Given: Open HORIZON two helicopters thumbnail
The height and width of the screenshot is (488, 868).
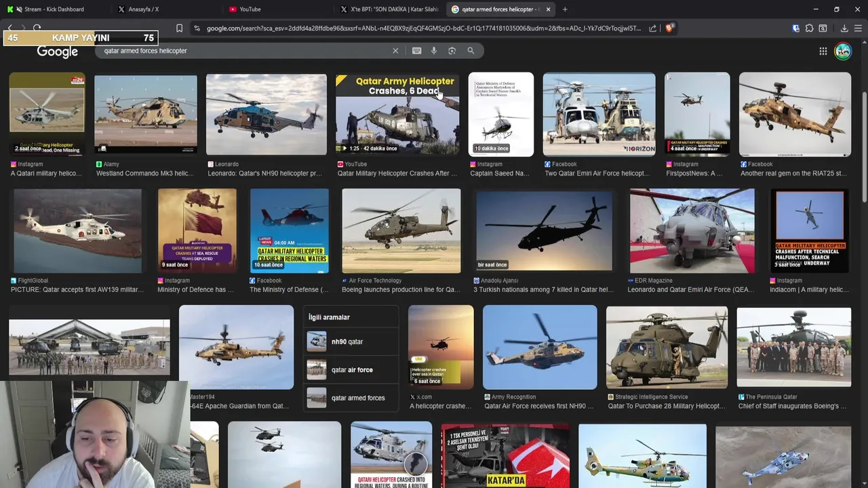Looking at the screenshot, I should 599,115.
